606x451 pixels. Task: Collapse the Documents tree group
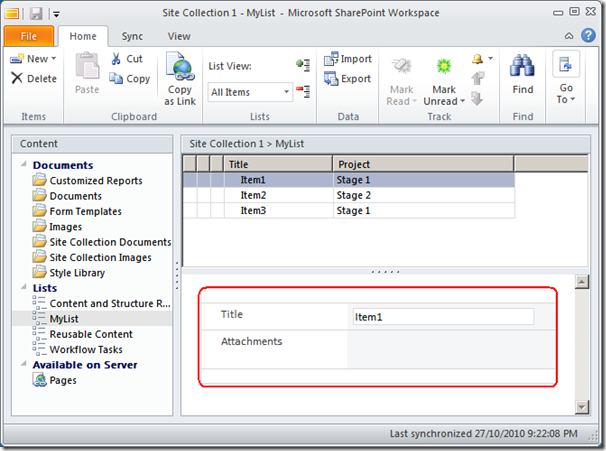pyautogui.click(x=24, y=164)
